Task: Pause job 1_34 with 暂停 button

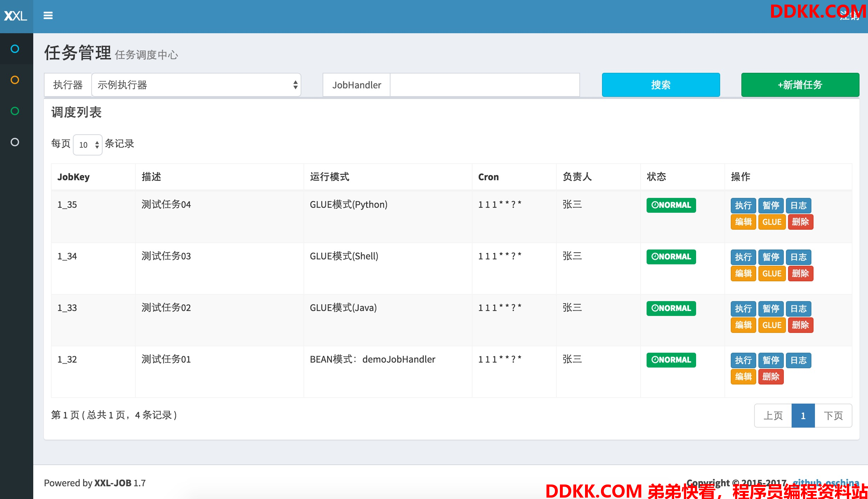Action: click(x=771, y=257)
